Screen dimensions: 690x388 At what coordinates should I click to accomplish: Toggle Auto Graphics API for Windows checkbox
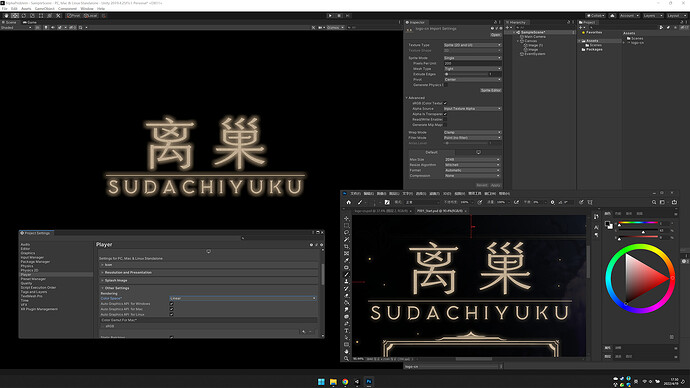tap(172, 304)
